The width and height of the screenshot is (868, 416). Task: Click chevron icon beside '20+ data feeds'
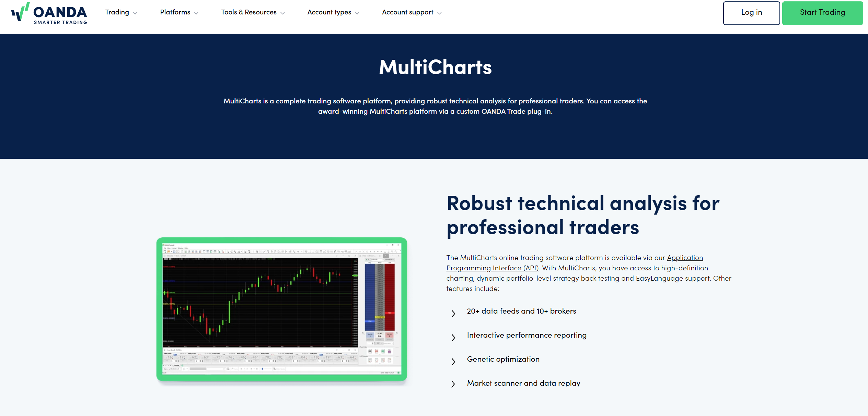453,313
